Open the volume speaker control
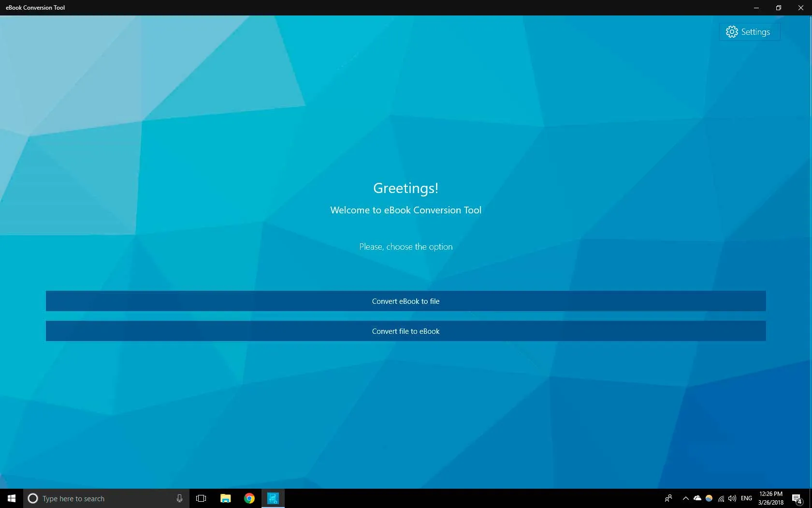The image size is (812, 508). 732,498
